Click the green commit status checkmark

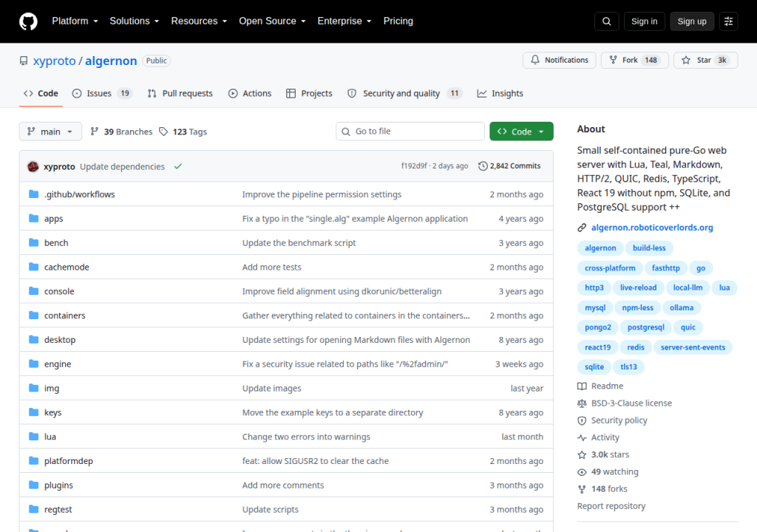click(177, 166)
